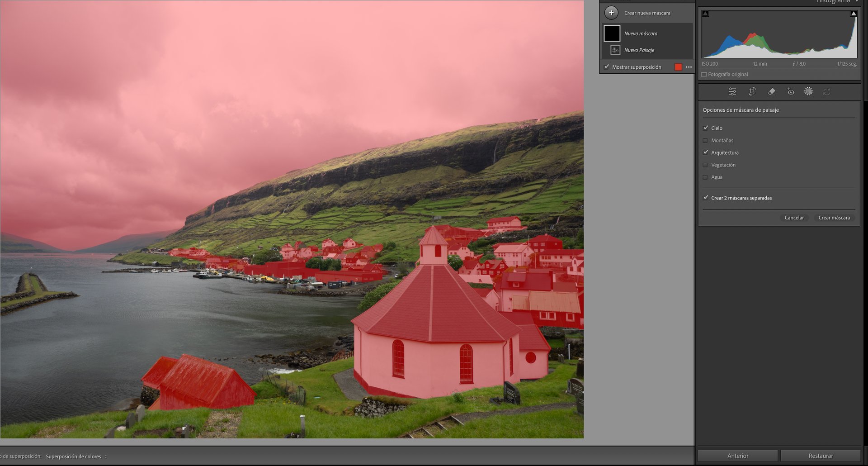This screenshot has height=466, width=868.
Task: Click the Cancelar button
Action: [794, 218]
